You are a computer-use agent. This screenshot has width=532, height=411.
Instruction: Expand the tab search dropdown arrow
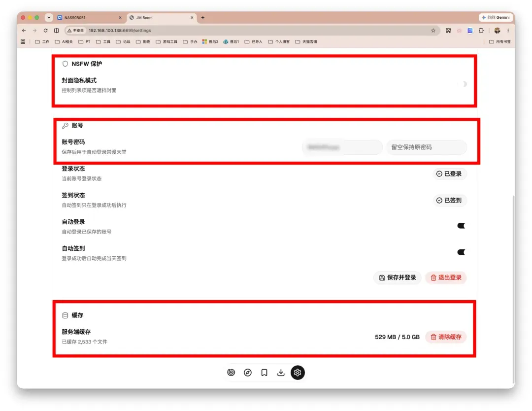tap(49, 17)
